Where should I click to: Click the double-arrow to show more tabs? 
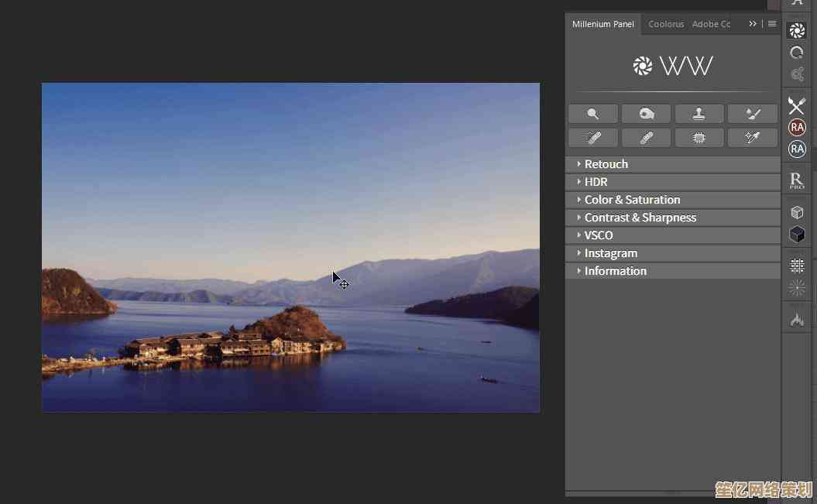[753, 24]
